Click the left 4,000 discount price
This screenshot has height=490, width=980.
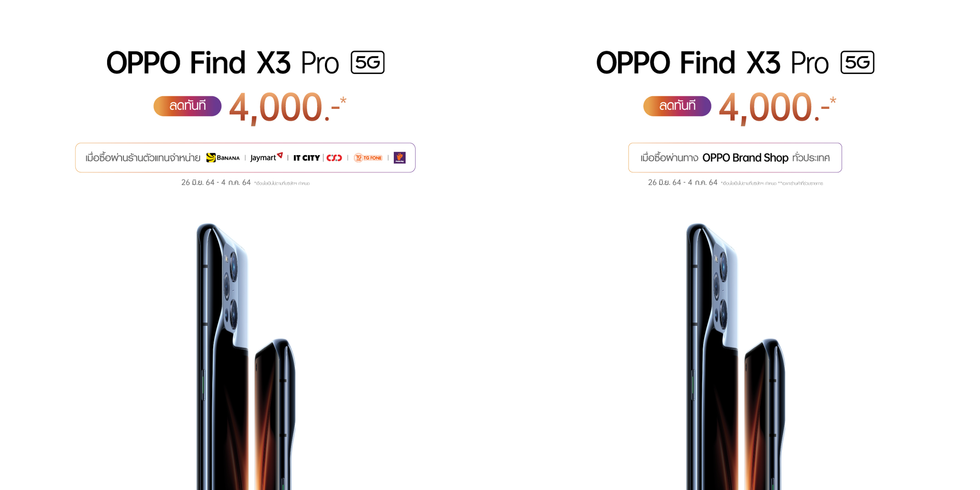pyautogui.click(x=287, y=108)
